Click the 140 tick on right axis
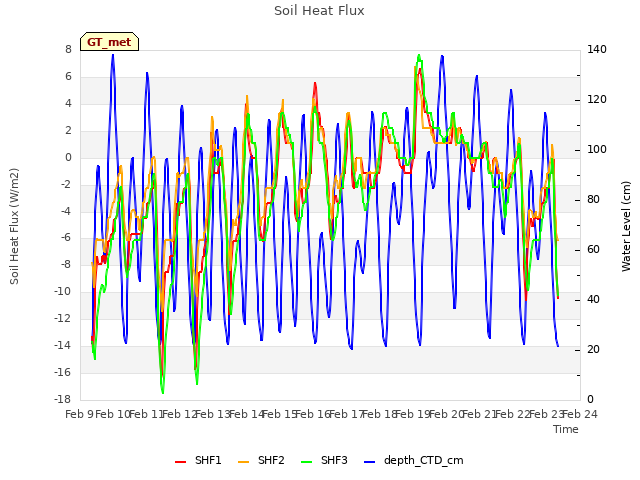 point(597,49)
